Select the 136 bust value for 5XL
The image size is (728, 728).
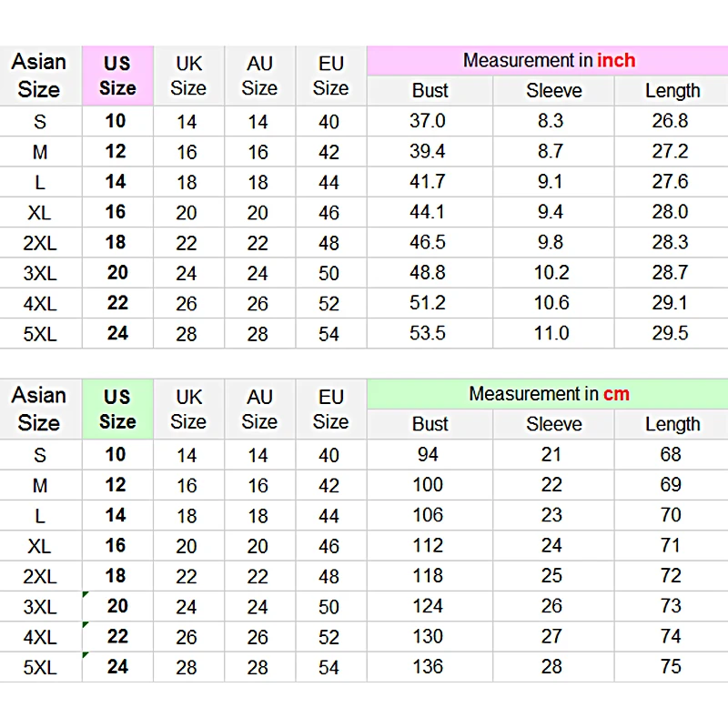(x=428, y=667)
